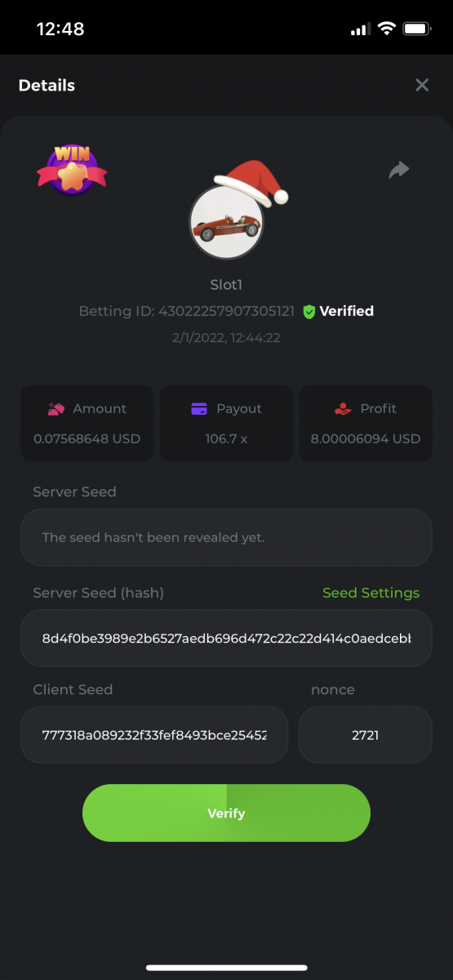
Task: Tap the Profit 8.00006094 USD card
Action: (x=366, y=423)
